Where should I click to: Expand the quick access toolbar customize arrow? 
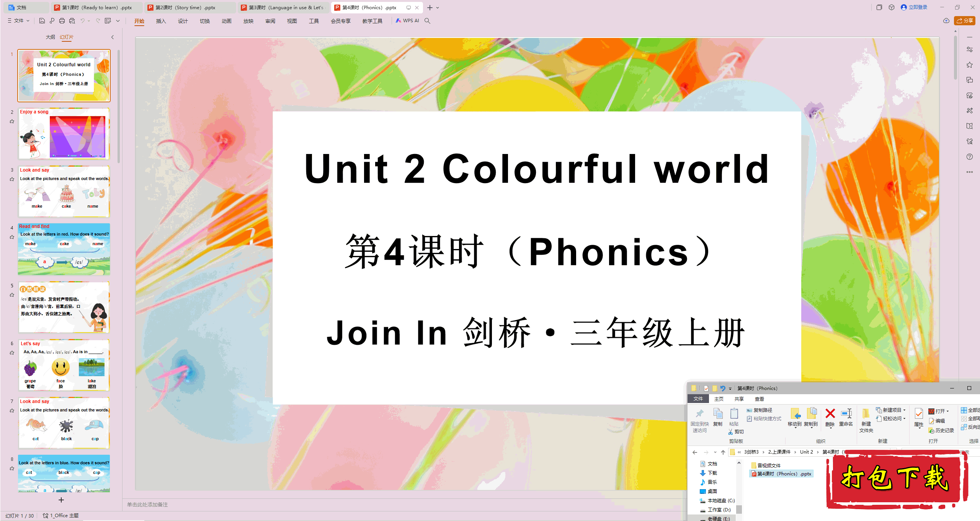[x=118, y=21]
